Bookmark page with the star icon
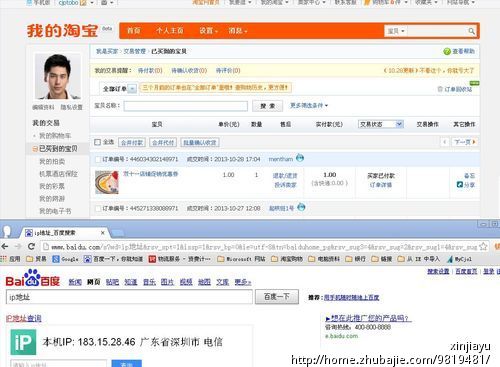 [x=483, y=247]
